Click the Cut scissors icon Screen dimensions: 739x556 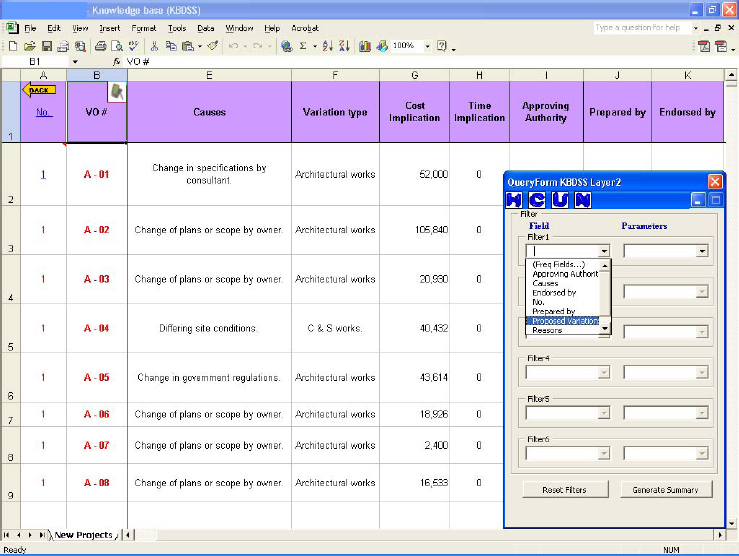pyautogui.click(x=154, y=46)
